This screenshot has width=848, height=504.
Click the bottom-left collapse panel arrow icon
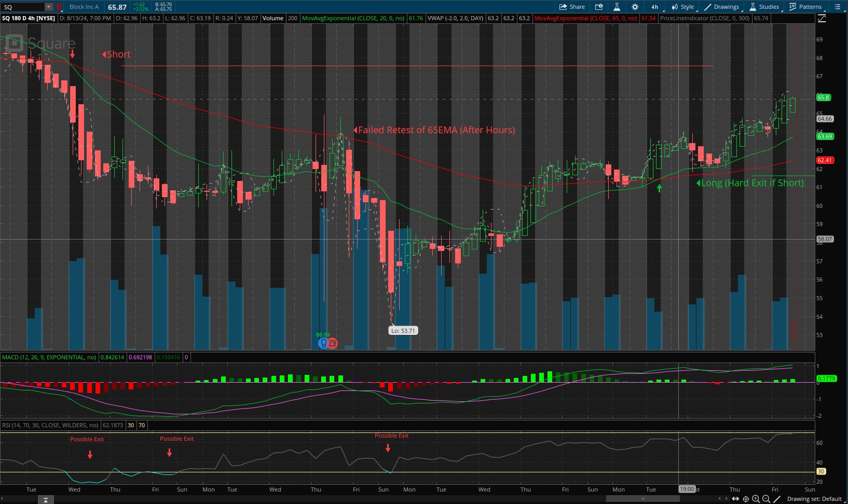click(x=46, y=500)
